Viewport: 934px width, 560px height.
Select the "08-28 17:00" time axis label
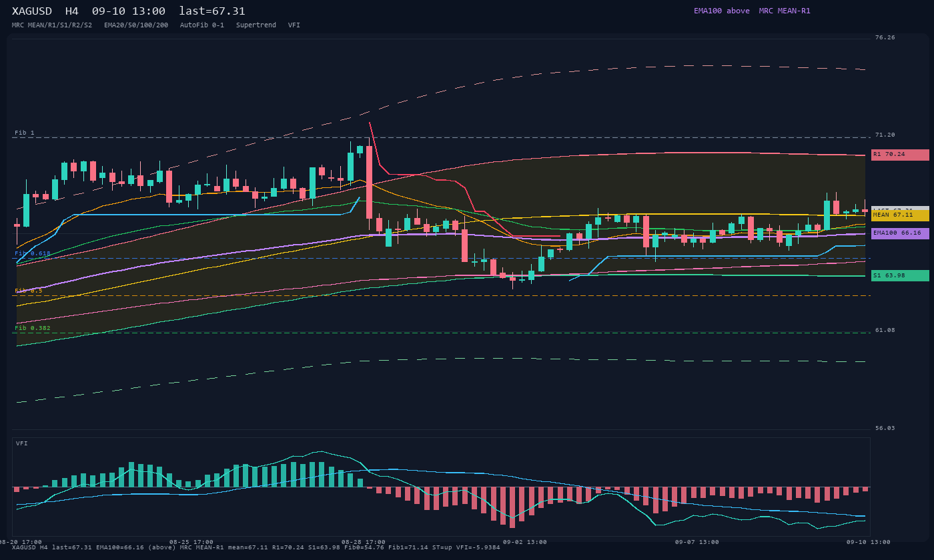tap(364, 542)
